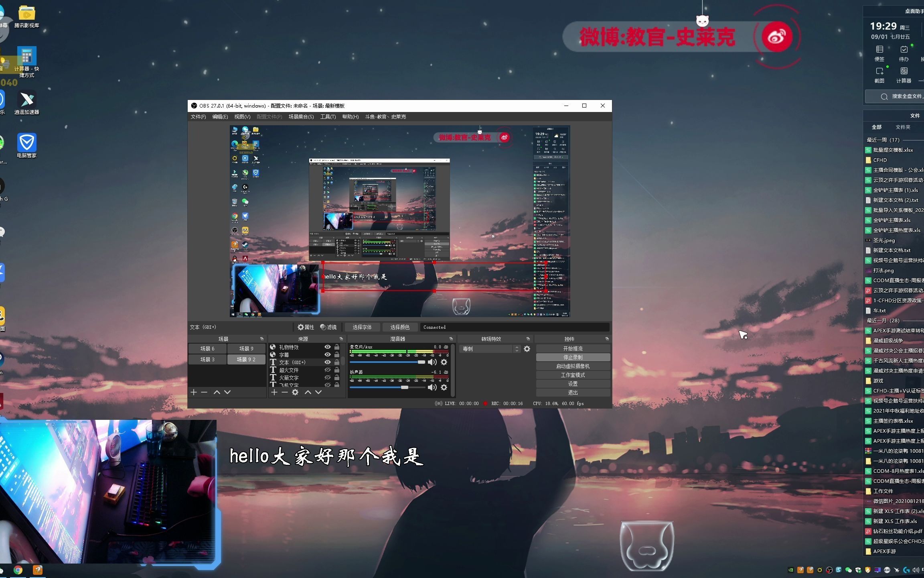Hide the 字幕 source eye toggle
This screenshot has width=924, height=578.
coord(328,355)
